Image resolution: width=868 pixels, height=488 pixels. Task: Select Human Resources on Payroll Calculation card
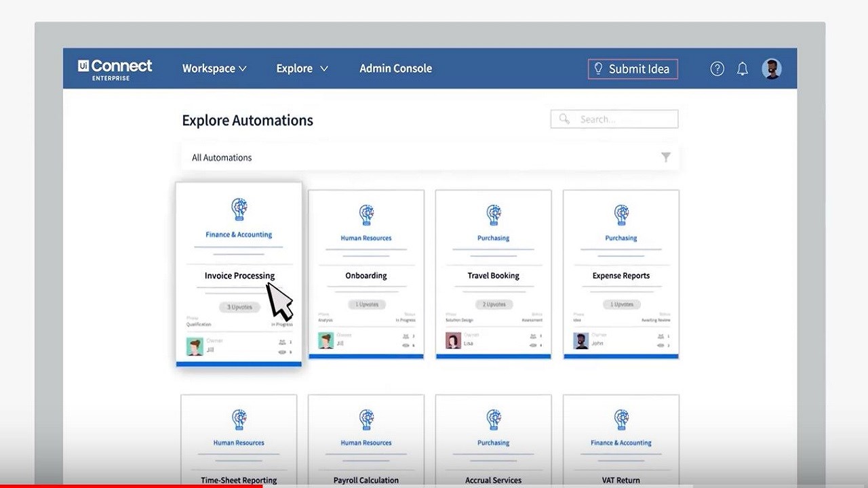[x=366, y=443]
